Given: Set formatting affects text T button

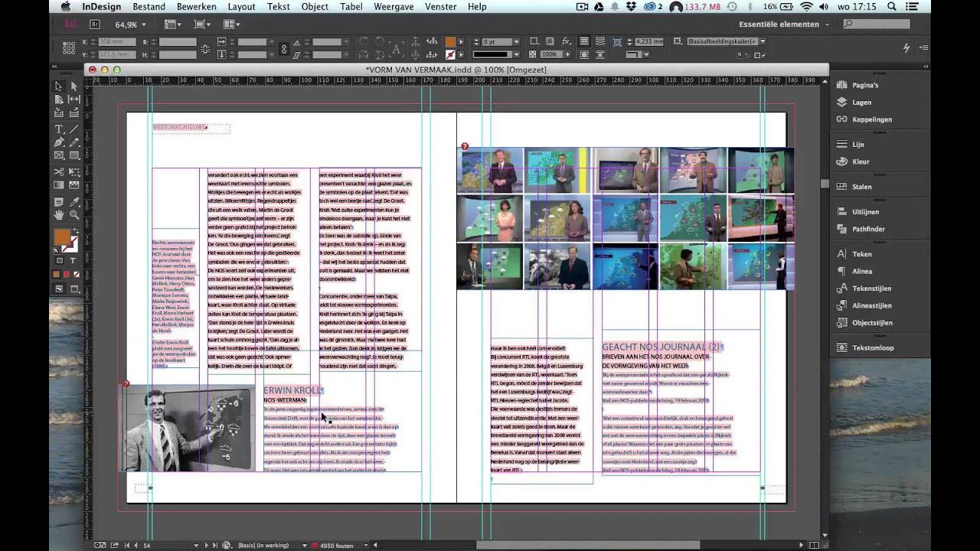Looking at the screenshot, I should pyautogui.click(x=73, y=260).
